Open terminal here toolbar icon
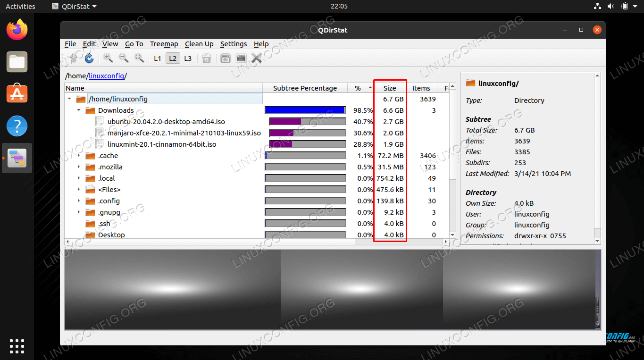The height and width of the screenshot is (360, 644). pos(241,58)
